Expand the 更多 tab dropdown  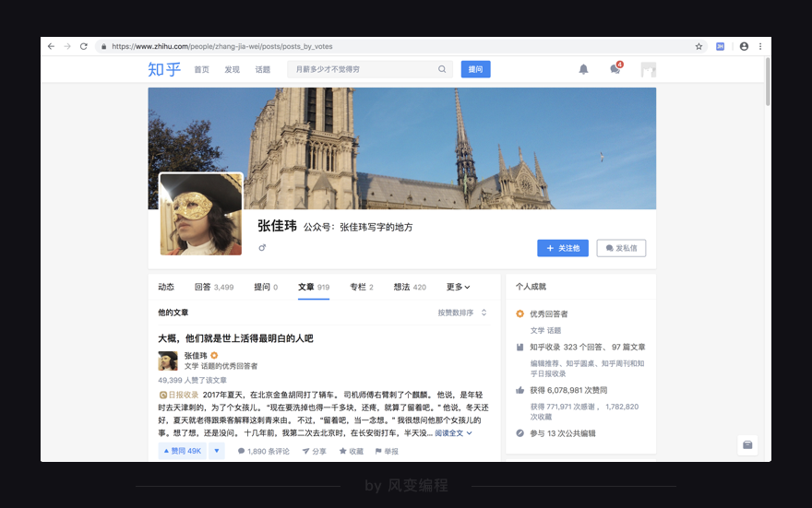tap(459, 287)
